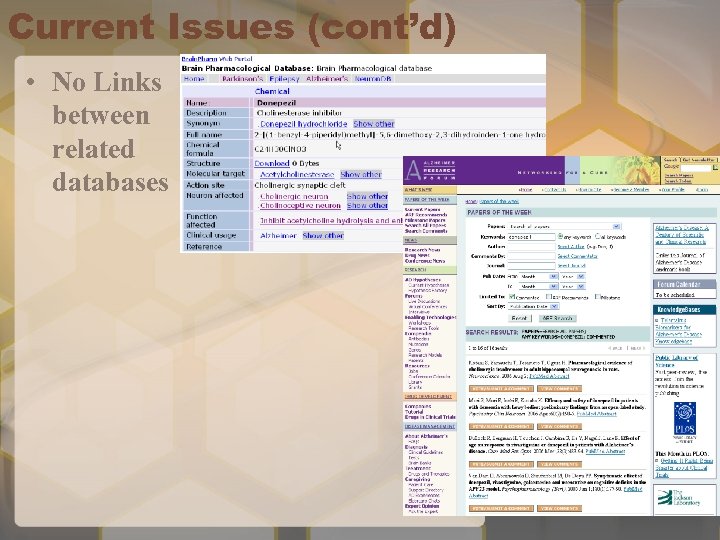The image size is (720, 540).
Task: Click the Select Commentator link
Action: tap(578, 256)
